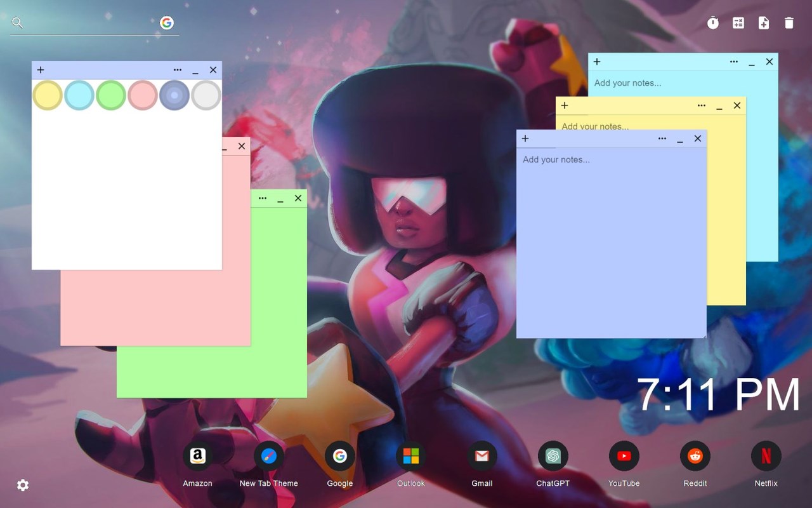This screenshot has width=812, height=508.
Task: Click the plus icon on the cyan note
Action: (597, 62)
